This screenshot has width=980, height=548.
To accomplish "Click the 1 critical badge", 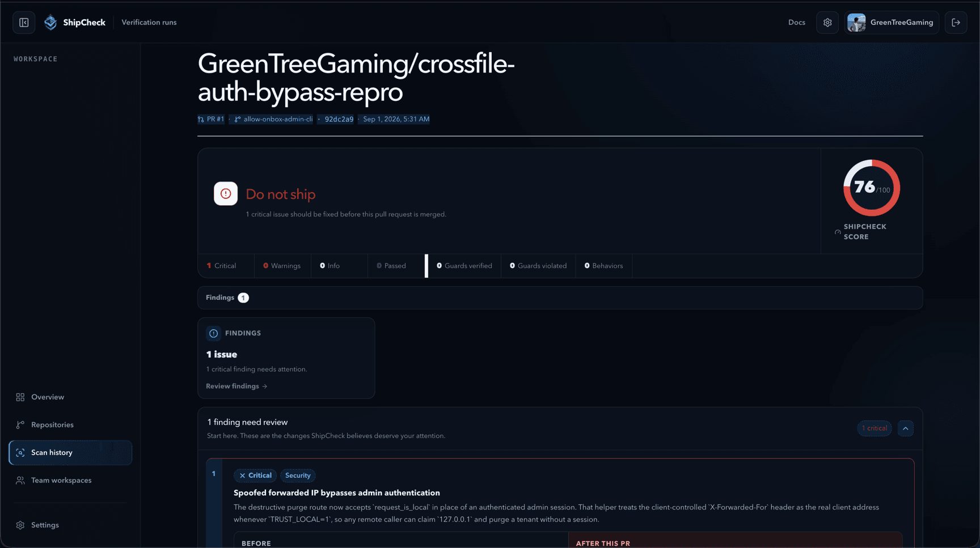I will pos(875,428).
